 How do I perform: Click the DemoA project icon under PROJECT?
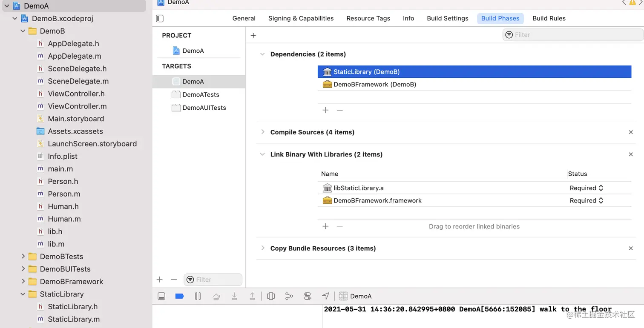tap(176, 51)
